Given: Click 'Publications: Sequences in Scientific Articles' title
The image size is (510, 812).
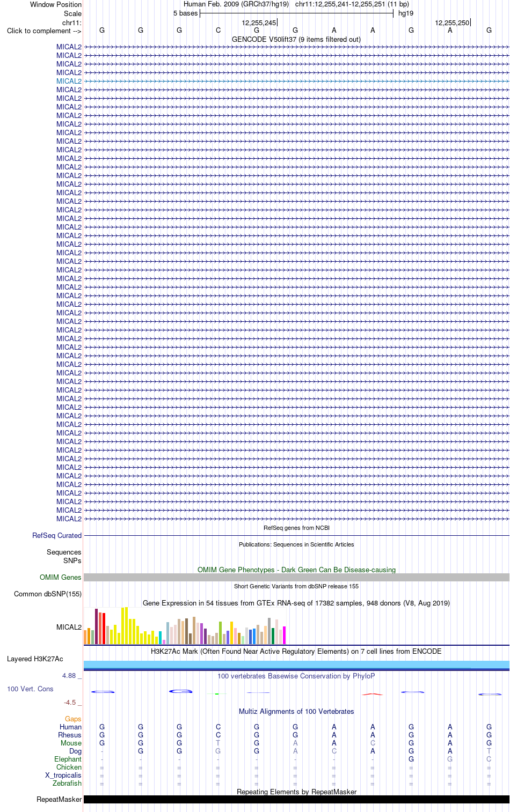Looking at the screenshot, I should click(x=296, y=544).
